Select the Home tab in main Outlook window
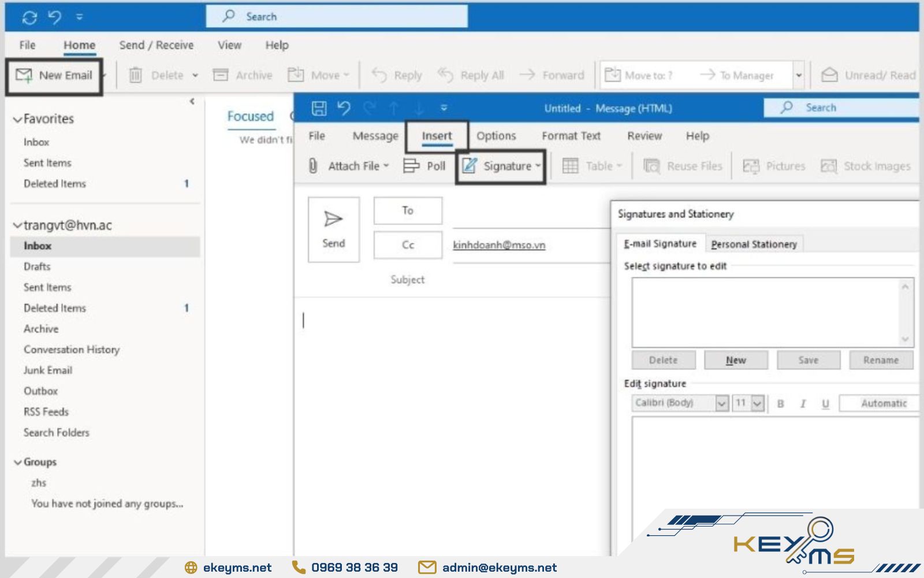924x578 pixels. pyautogui.click(x=79, y=45)
